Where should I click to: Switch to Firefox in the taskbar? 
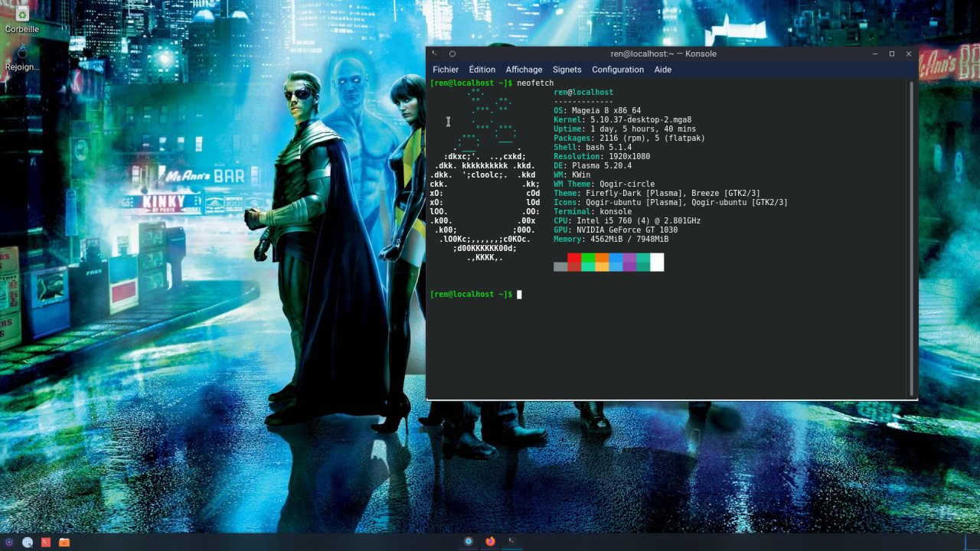tap(490, 541)
